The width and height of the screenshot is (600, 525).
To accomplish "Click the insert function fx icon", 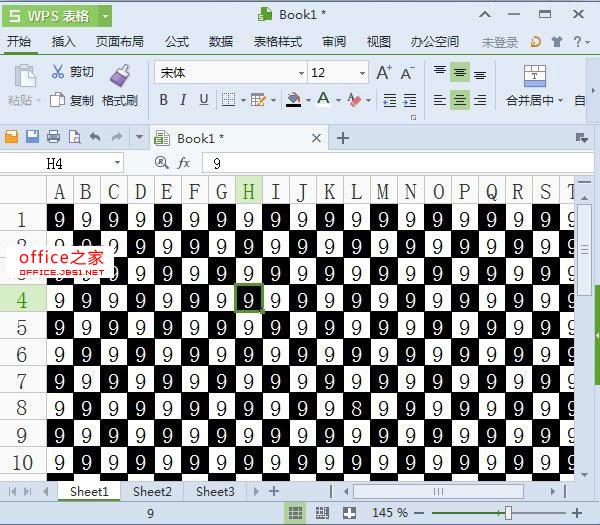I will click(x=184, y=163).
